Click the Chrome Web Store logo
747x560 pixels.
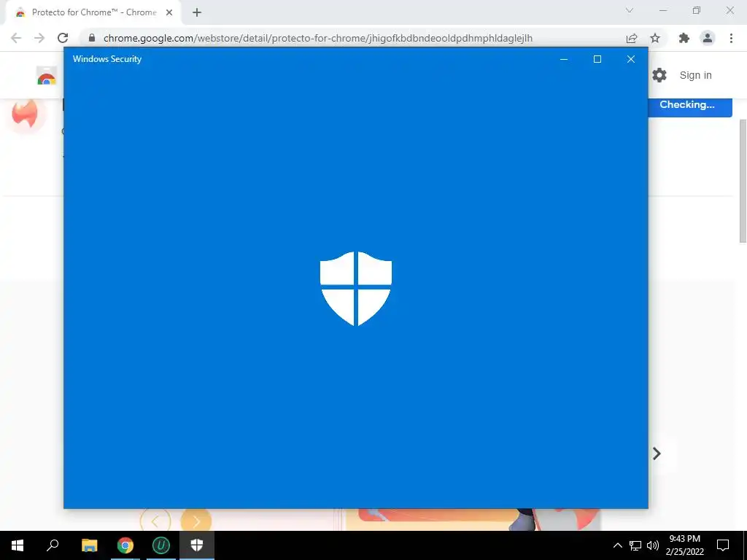coord(47,76)
